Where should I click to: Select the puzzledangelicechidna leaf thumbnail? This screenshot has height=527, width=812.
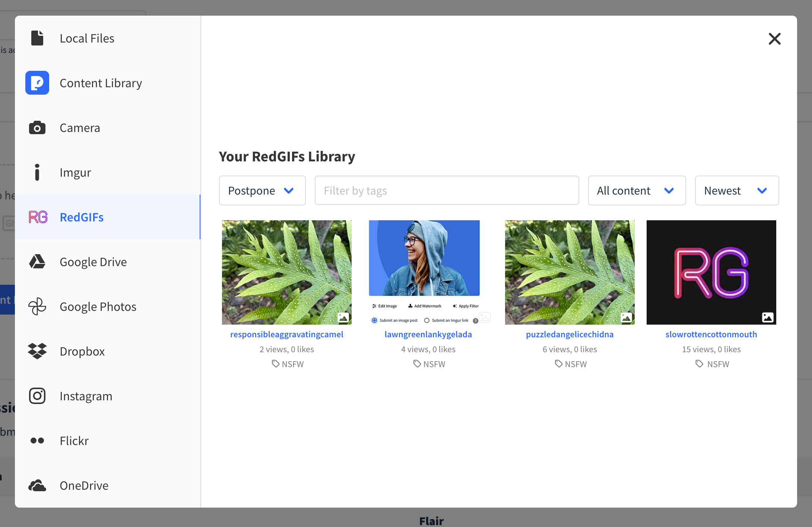coord(570,272)
